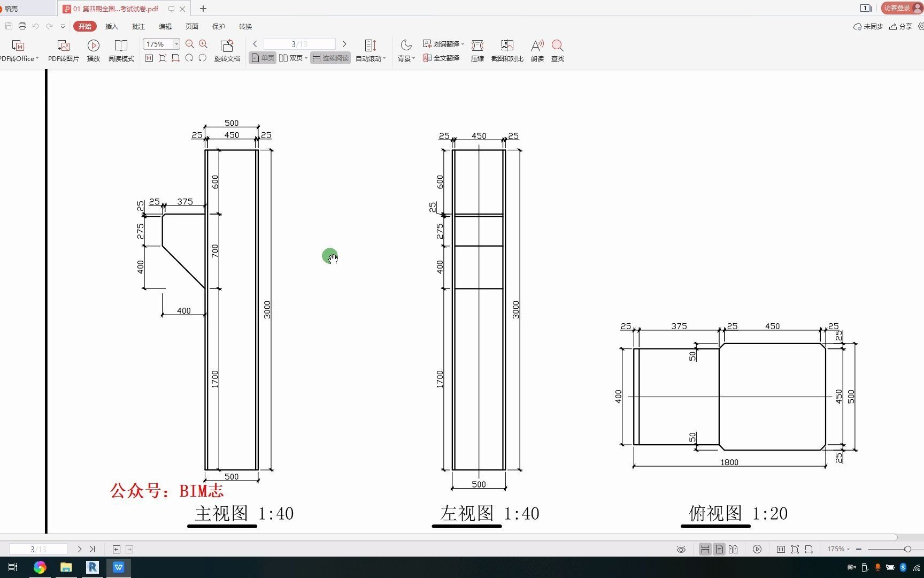The image size is (924, 578).
Task: Toggle 连续阅读 continuous reading
Action: [x=330, y=58]
